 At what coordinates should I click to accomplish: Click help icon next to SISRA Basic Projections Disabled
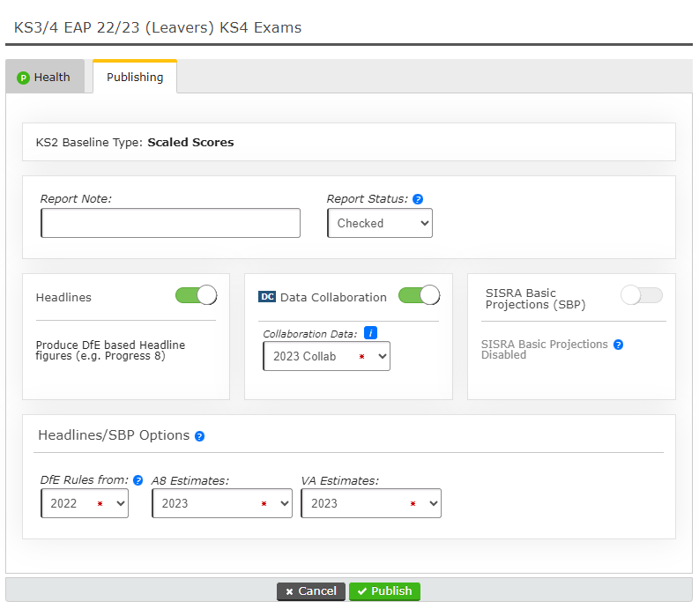coord(618,345)
